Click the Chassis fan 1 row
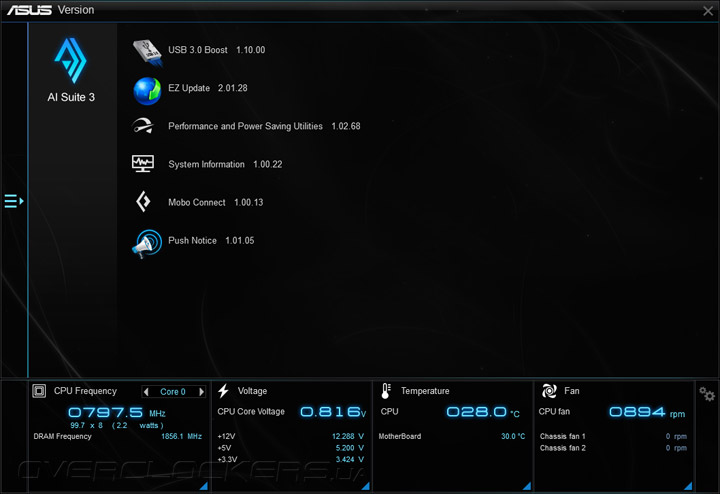Screen dimensions: 720x494 tap(613, 436)
